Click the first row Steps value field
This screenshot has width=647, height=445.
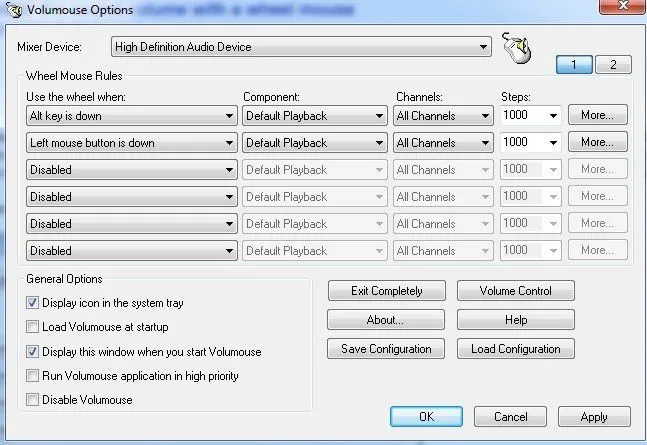(x=522, y=116)
